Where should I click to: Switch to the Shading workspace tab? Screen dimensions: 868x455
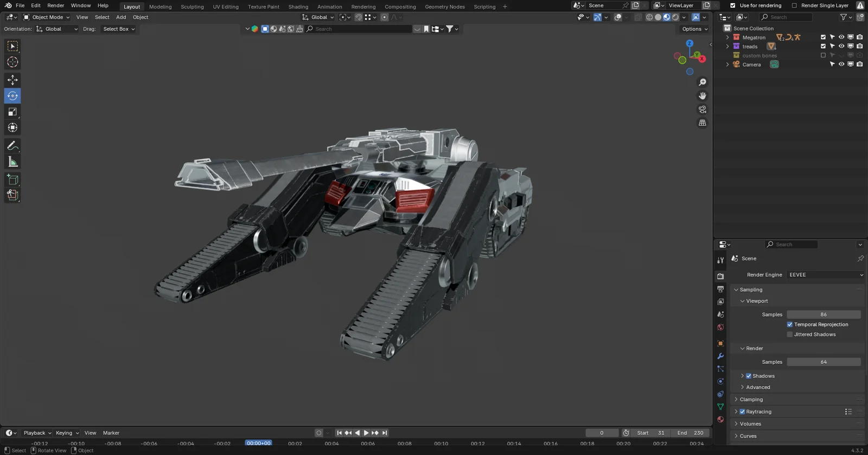click(x=298, y=7)
